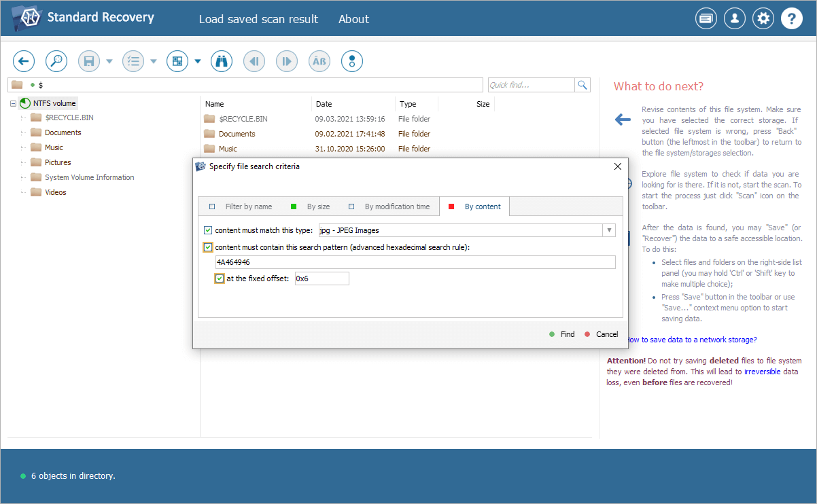This screenshot has height=504, width=817.
Task: Open user account icon in header
Action: [x=735, y=19]
